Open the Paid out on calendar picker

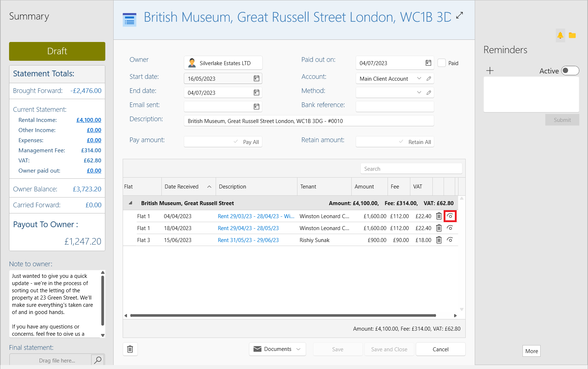(428, 63)
